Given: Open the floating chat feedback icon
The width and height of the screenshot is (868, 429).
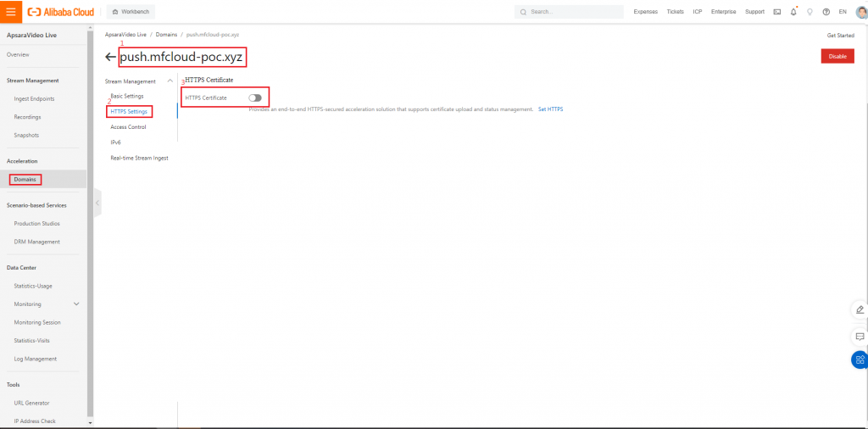Looking at the screenshot, I should click(860, 336).
